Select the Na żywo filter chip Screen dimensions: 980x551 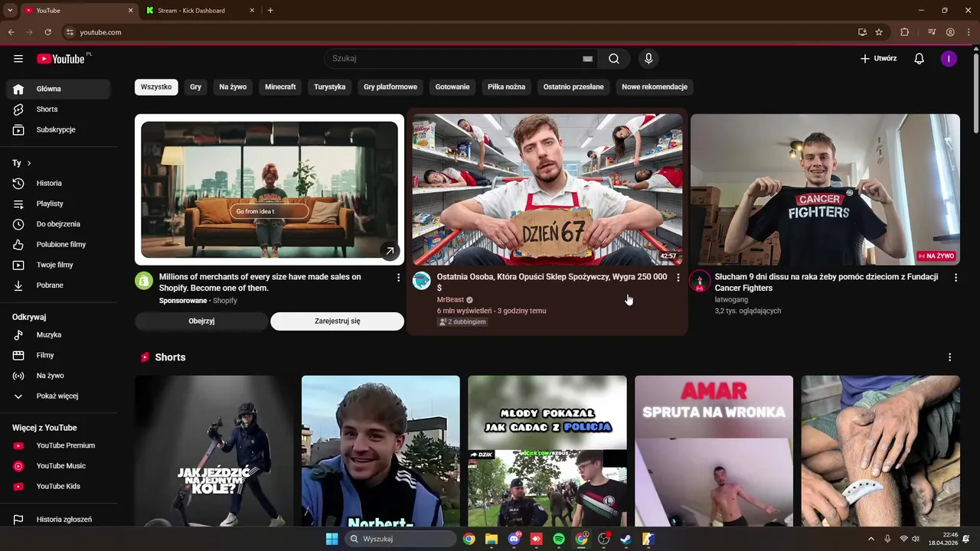233,87
